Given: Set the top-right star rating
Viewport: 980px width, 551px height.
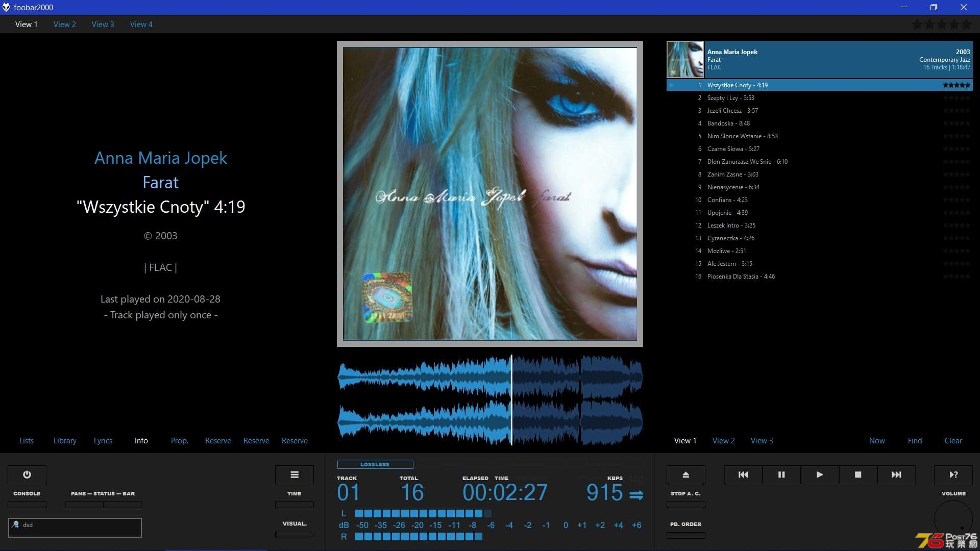Looking at the screenshot, I should coord(942,24).
